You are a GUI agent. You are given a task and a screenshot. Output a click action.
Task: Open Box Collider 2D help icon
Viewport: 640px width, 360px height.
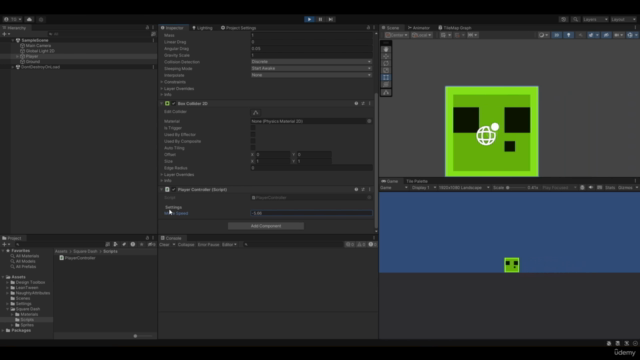click(356, 104)
